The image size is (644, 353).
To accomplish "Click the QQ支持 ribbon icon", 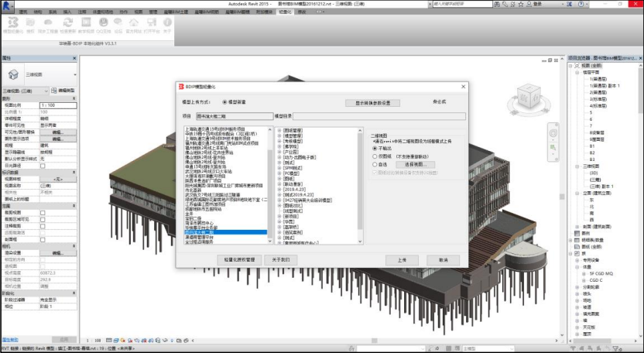I will point(103,22).
